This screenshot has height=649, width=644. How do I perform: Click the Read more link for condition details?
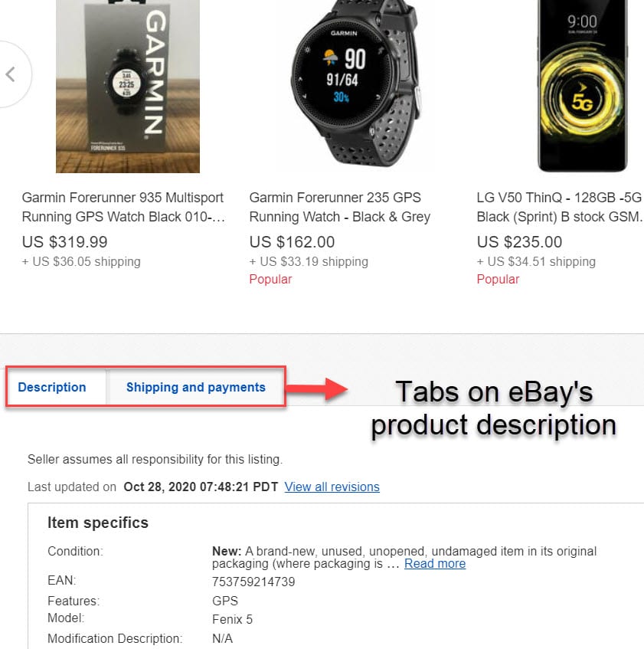point(434,563)
